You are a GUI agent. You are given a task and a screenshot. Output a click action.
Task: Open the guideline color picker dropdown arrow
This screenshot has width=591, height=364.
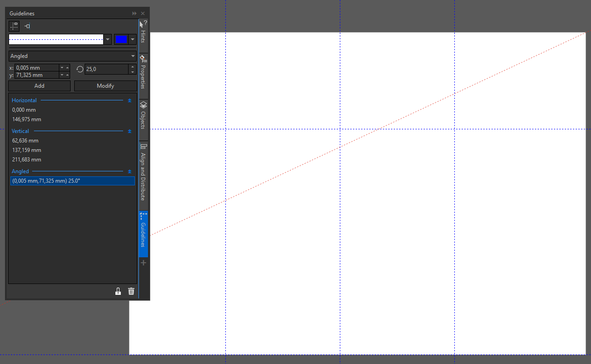[133, 40]
